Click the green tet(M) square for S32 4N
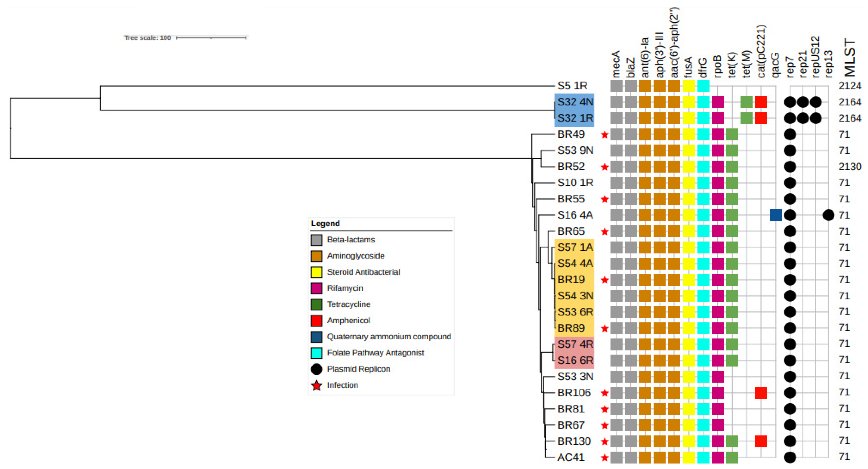868x469 pixels. (746, 102)
